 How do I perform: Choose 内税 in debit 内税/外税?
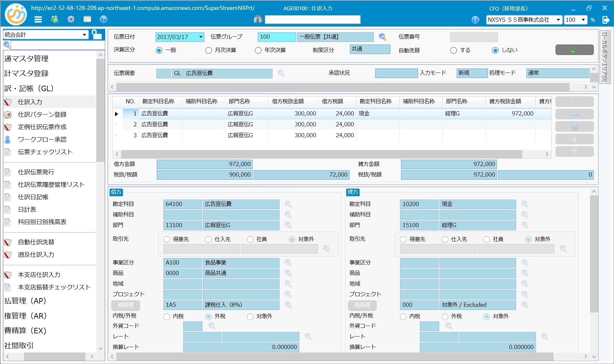tap(167, 317)
